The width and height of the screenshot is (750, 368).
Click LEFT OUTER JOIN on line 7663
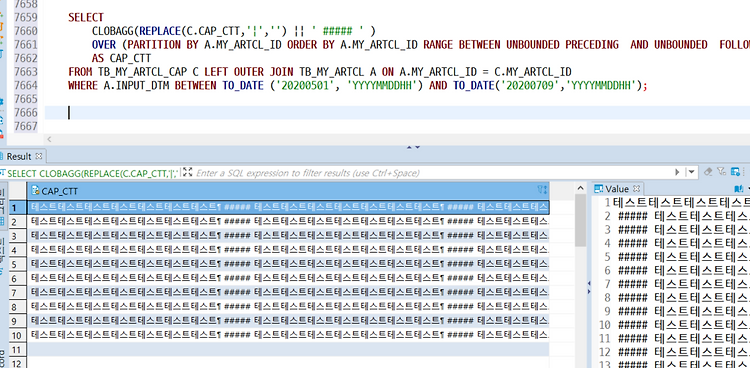click(249, 72)
